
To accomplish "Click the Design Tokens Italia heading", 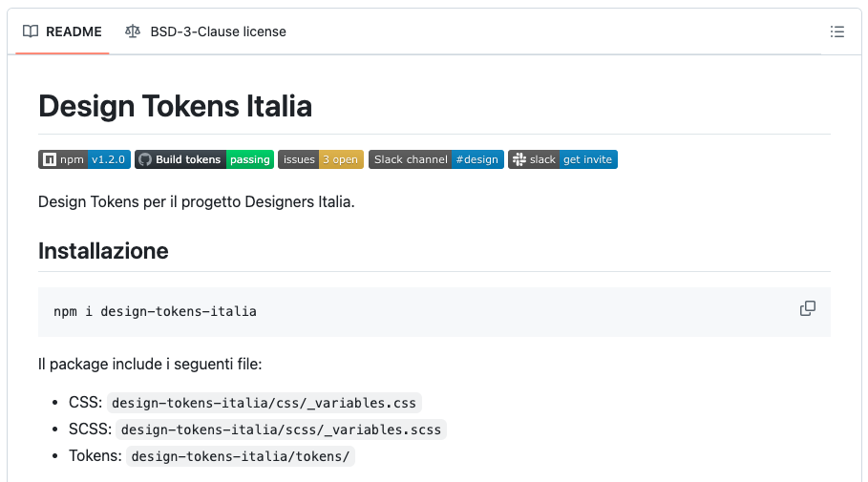I will 175,106.
